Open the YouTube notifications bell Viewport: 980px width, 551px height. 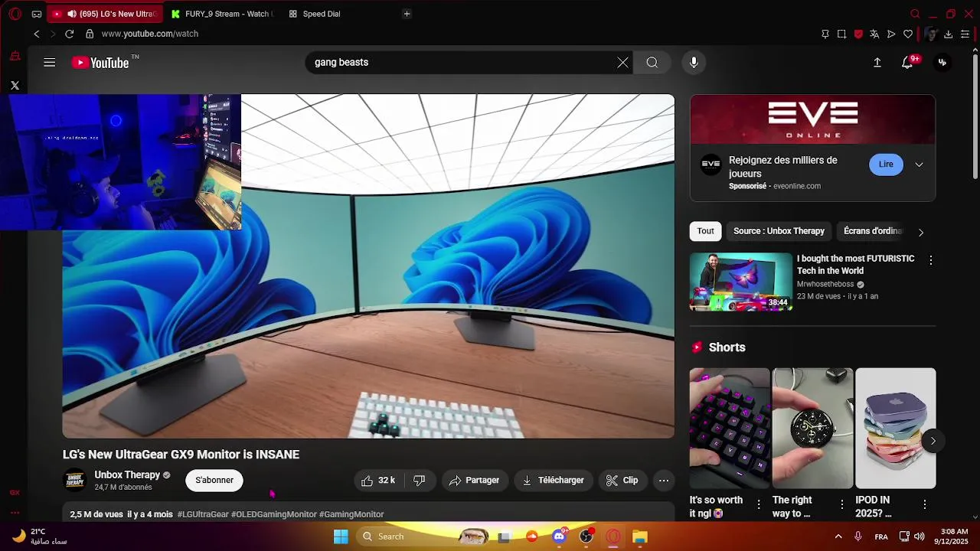coord(907,63)
